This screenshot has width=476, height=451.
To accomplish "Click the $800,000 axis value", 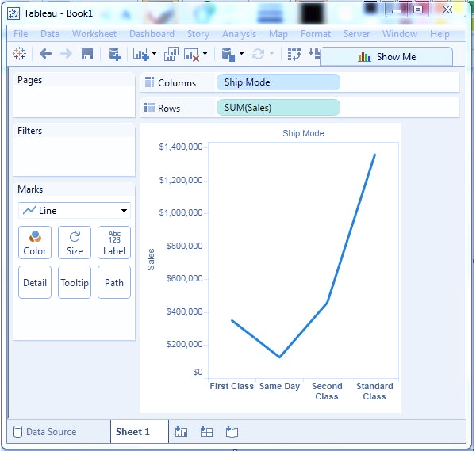I will pos(184,246).
